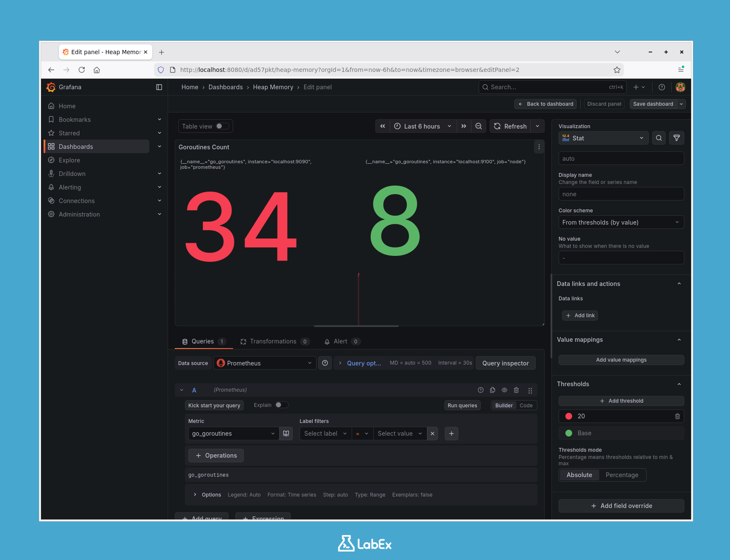The width and height of the screenshot is (730, 560).
Task: Delete the threshold 20 trash icon
Action: point(678,416)
